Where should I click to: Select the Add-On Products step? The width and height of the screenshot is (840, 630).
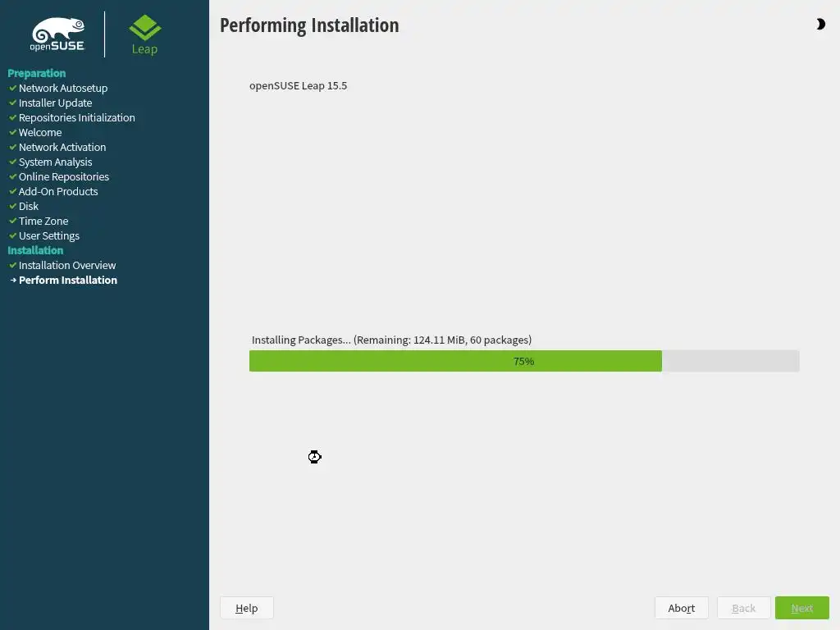[x=58, y=191]
